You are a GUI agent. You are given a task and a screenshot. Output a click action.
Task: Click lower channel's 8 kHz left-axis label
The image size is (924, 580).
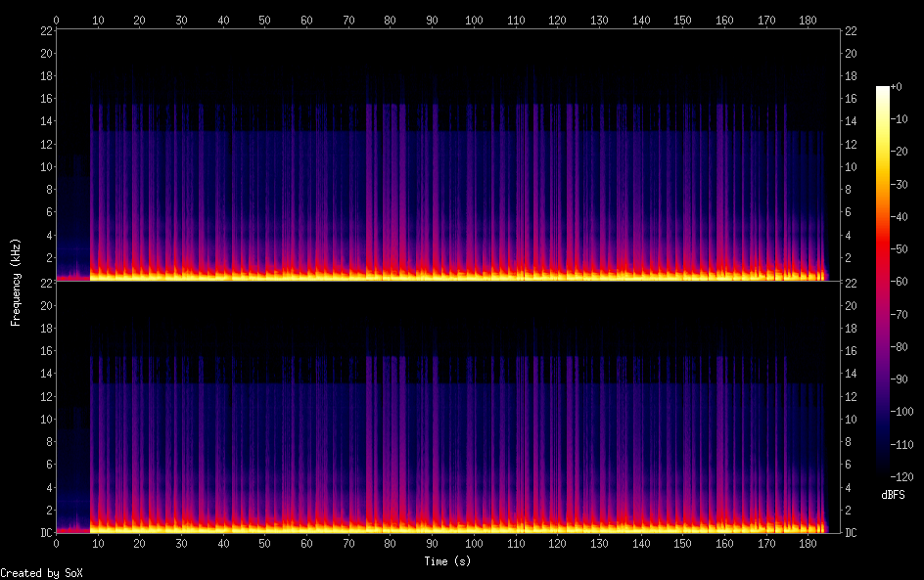(x=48, y=442)
